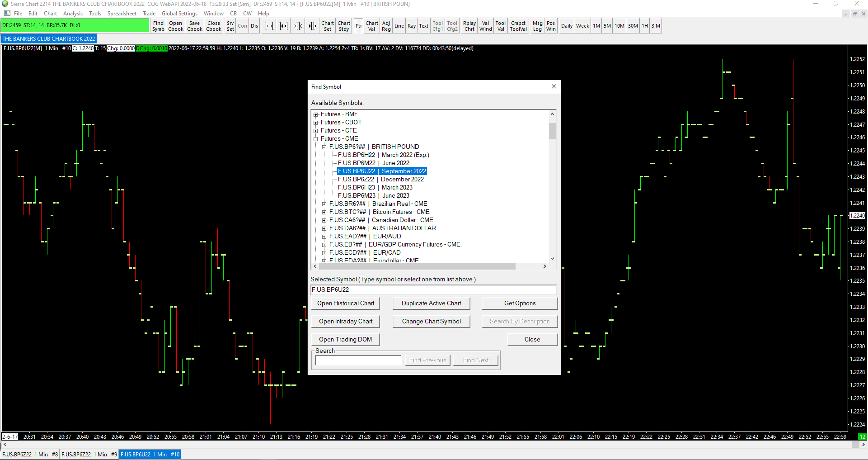Switch to the F.US.BP6Z22 #8 chart tab
This screenshot has height=460, width=868.
(30, 455)
